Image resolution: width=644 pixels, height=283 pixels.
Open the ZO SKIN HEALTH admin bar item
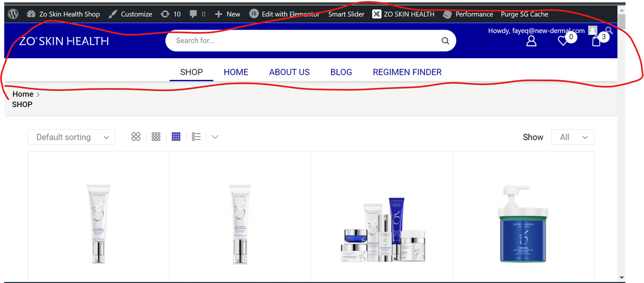tap(404, 14)
